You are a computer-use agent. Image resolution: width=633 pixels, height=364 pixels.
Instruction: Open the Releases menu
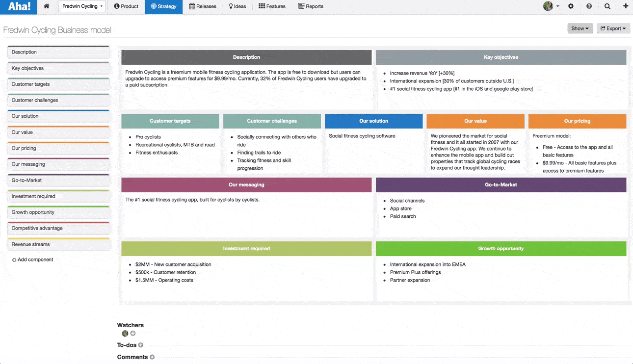coord(203,6)
